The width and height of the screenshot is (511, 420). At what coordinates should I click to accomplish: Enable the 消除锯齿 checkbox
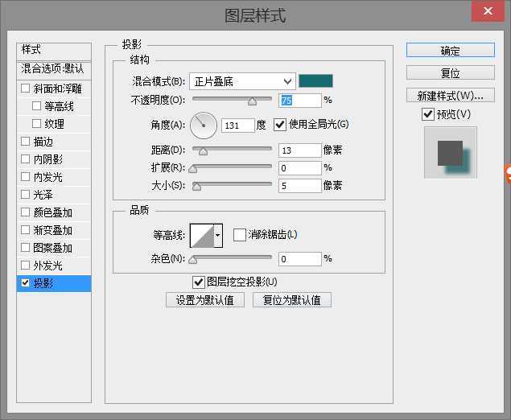(x=239, y=235)
